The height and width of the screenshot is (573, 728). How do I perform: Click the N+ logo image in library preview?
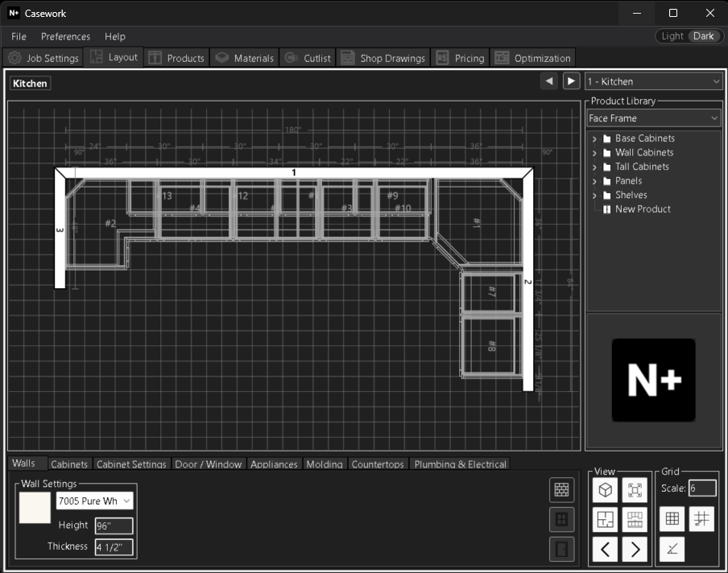(654, 380)
